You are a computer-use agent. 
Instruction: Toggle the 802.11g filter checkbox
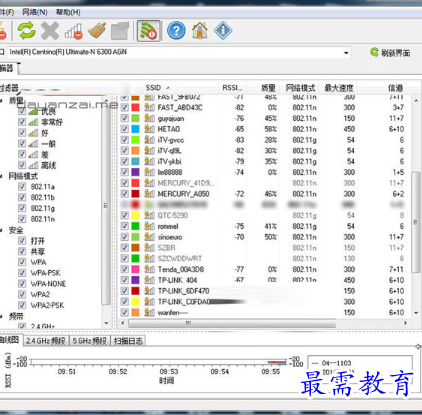tap(22, 208)
